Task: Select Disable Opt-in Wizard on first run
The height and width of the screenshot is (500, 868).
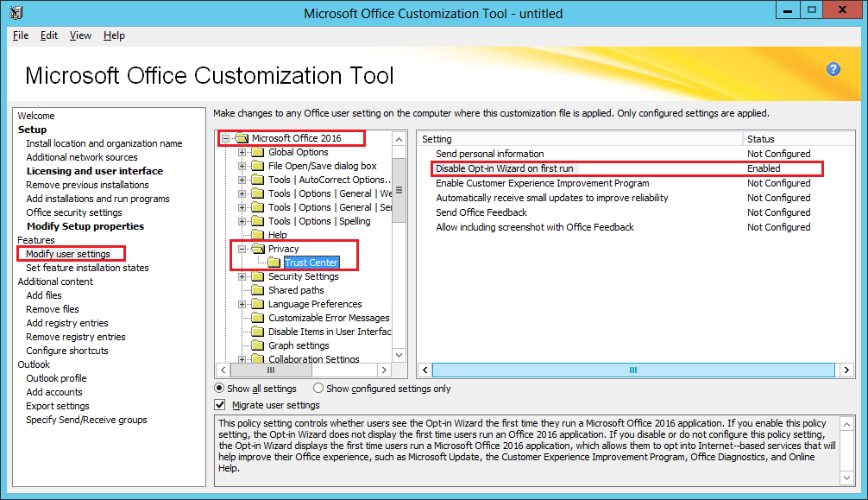Action: point(504,168)
